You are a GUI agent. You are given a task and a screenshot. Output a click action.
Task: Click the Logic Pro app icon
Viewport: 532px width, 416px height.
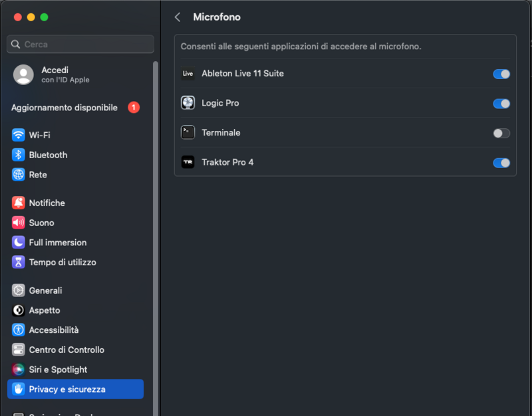[x=188, y=103]
